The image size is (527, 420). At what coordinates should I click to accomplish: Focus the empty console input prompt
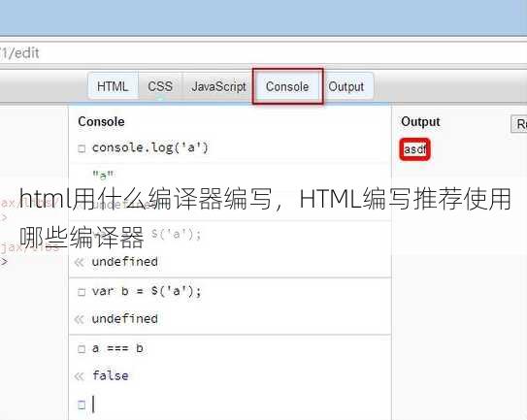pyautogui.click(x=230, y=404)
